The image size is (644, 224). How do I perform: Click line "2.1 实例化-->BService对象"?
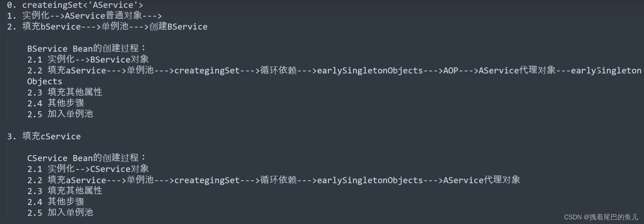88,59
